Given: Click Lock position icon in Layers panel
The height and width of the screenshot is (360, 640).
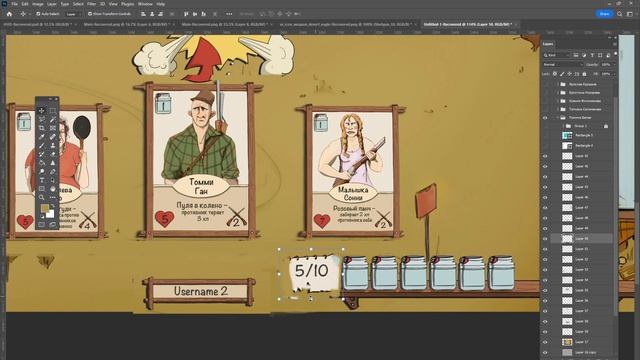Looking at the screenshot, I should pyautogui.click(x=569, y=74).
